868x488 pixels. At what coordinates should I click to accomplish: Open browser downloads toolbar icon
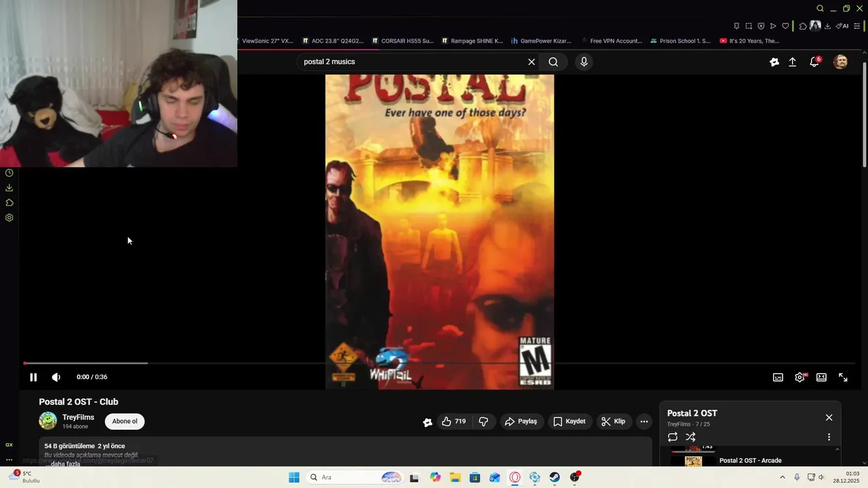pos(827,26)
